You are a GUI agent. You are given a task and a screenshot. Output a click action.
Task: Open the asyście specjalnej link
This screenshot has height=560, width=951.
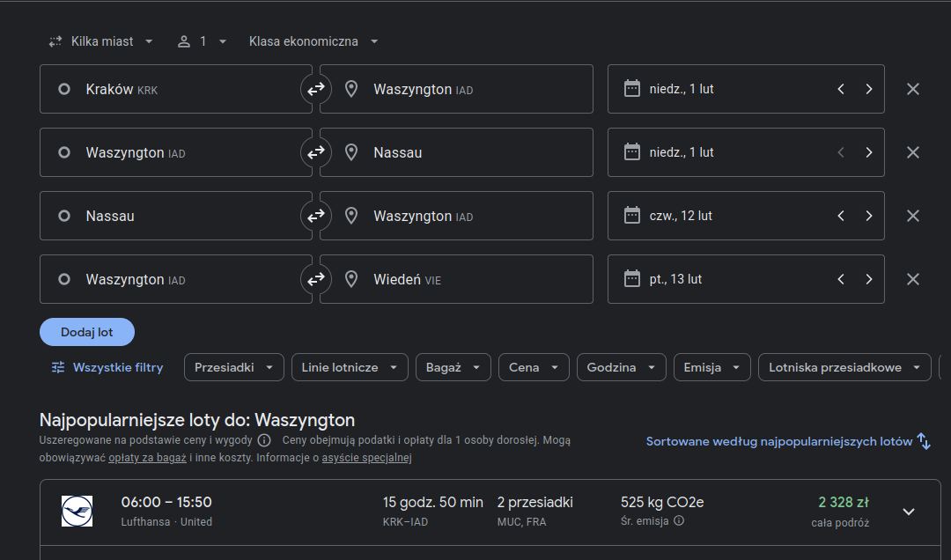367,458
